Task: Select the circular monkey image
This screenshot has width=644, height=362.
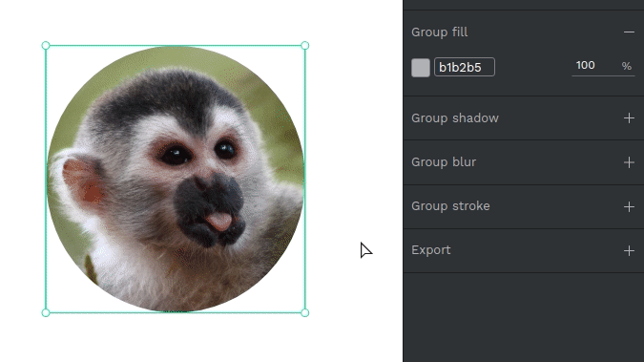Action: pos(176,179)
